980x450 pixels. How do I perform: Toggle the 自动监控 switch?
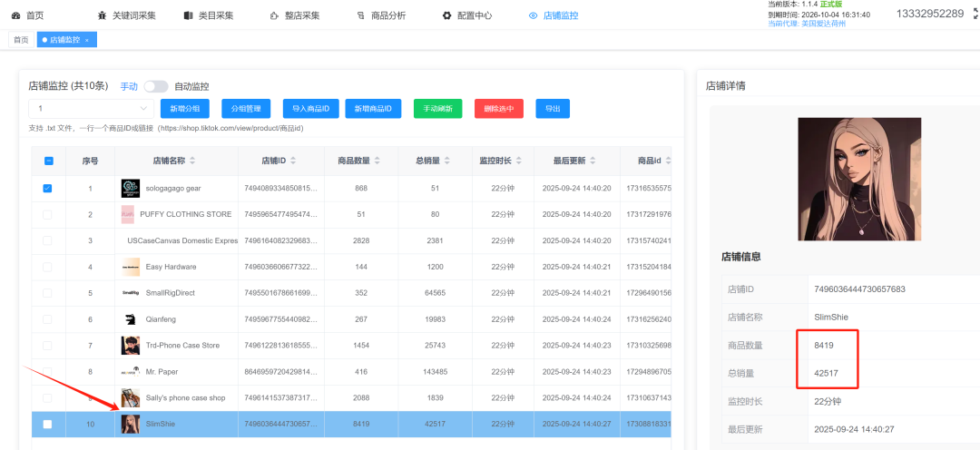point(156,86)
